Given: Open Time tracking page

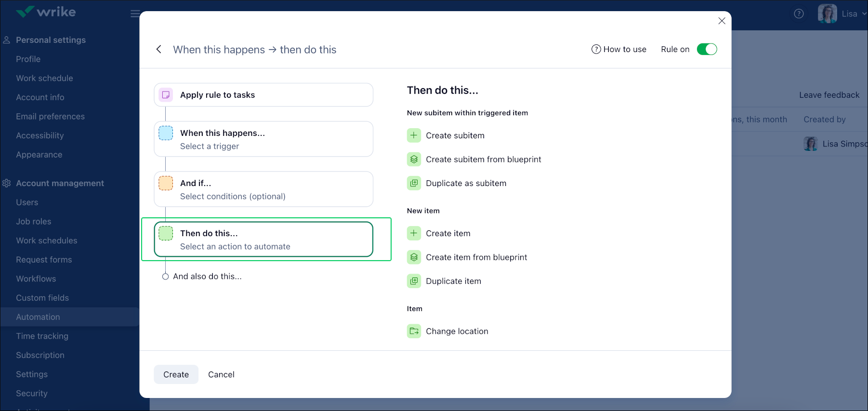Looking at the screenshot, I should [42, 336].
